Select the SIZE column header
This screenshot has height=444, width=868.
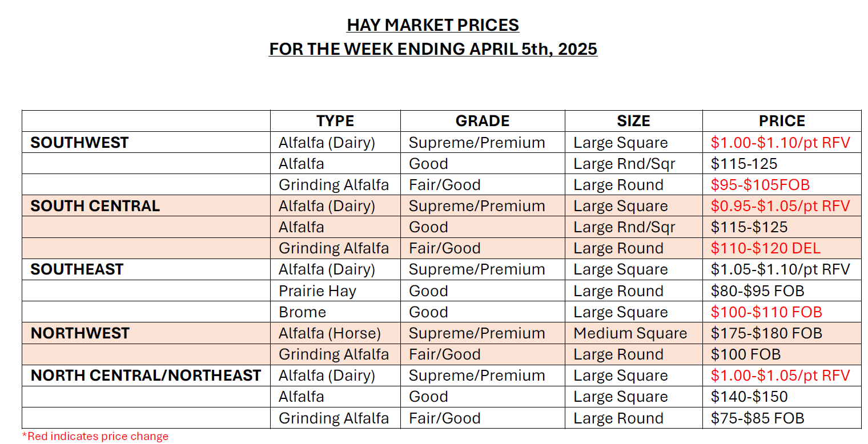pyautogui.click(x=633, y=121)
